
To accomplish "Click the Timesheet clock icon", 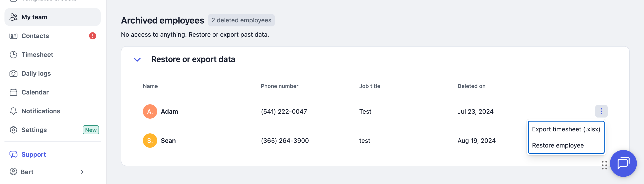I will tap(13, 54).
